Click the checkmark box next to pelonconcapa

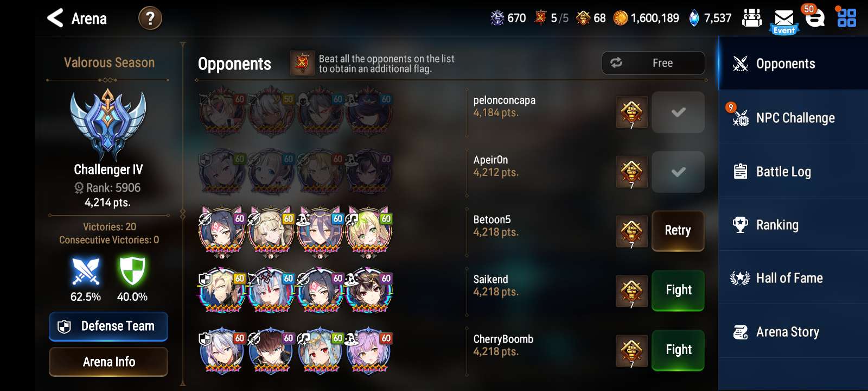tap(678, 112)
